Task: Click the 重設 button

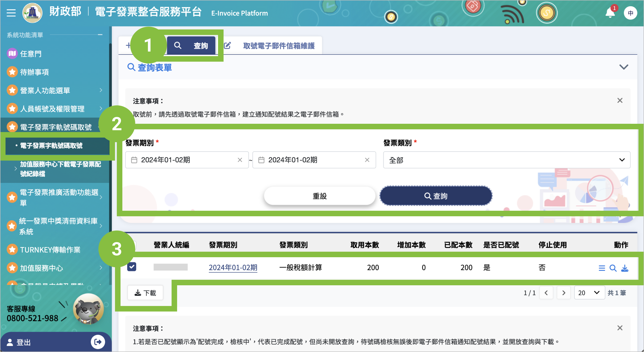Action: click(x=319, y=196)
